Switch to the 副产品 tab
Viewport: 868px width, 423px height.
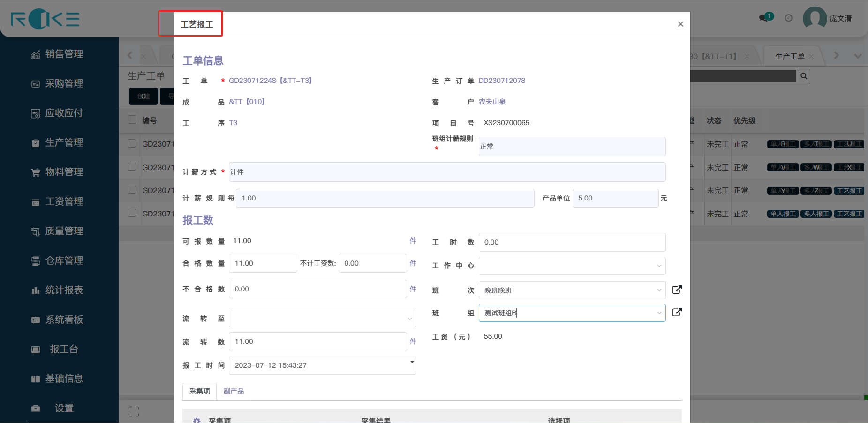coord(234,391)
